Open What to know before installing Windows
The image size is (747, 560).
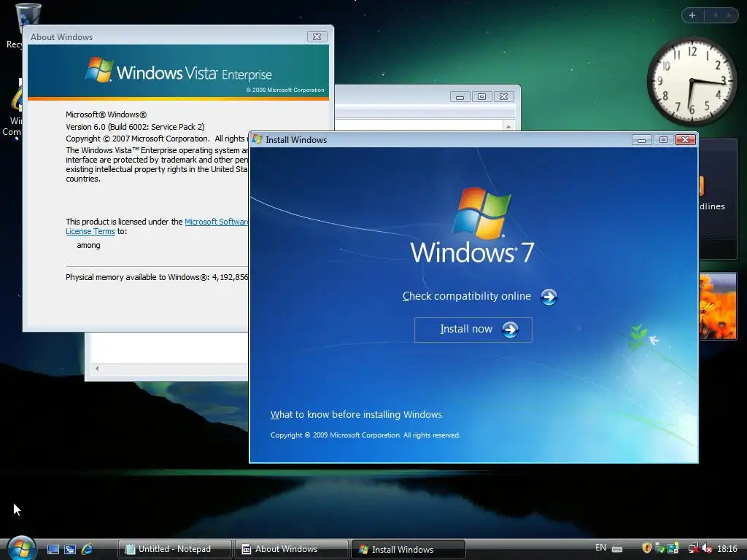356,415
